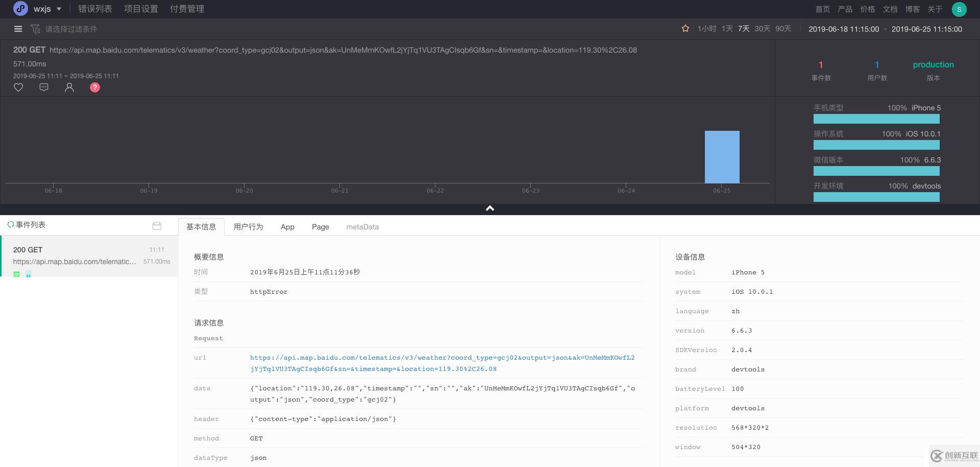980x467 pixels.
Task: Open 文档 in top navigation
Action: (x=890, y=9)
